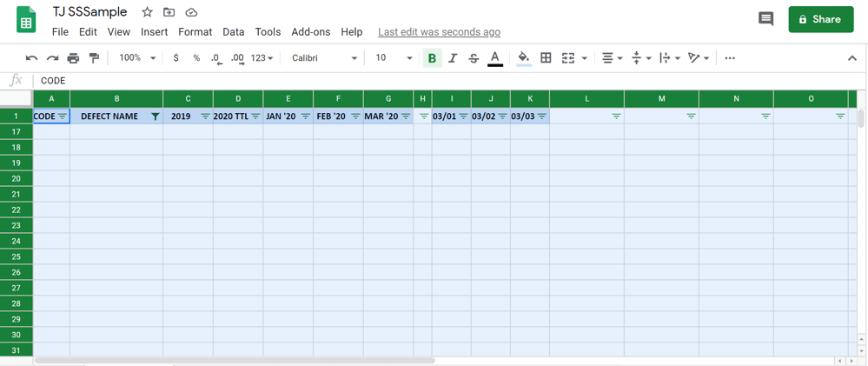Open the borders tool
868x366 pixels.
546,58
